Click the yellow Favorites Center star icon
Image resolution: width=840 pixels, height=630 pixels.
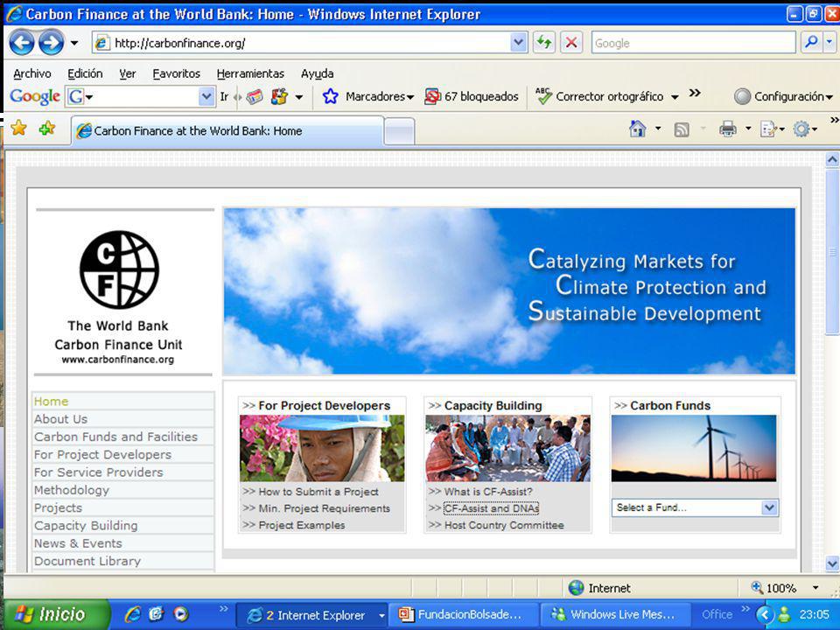point(18,128)
